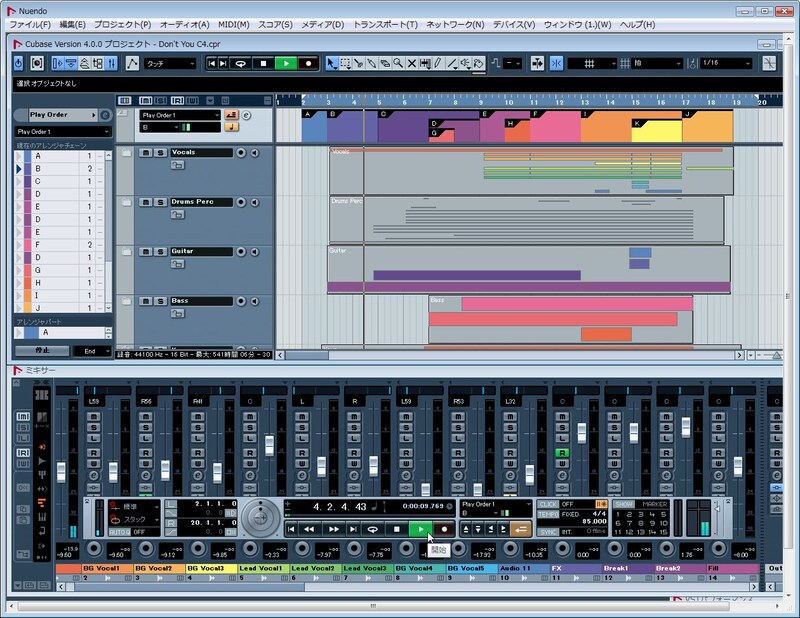The height and width of the screenshot is (618, 800).
Task: Click the 停止 button in the arranger panel
Action: pyautogui.click(x=41, y=351)
